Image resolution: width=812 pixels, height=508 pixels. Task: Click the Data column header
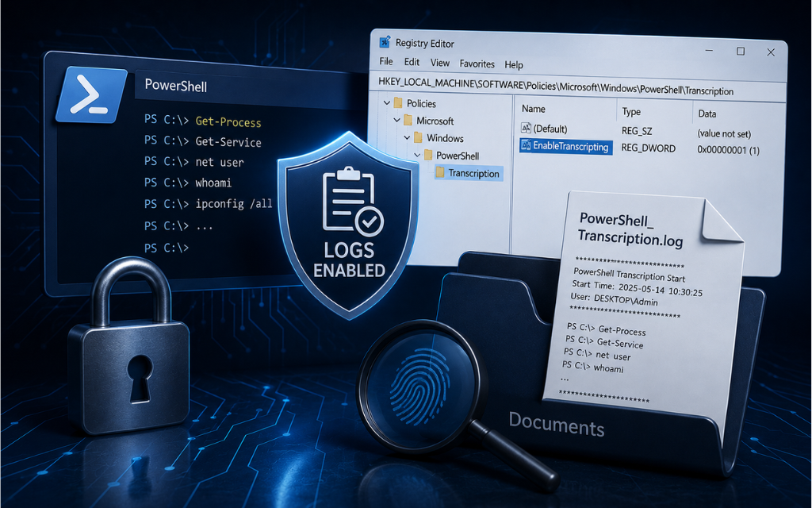click(707, 114)
